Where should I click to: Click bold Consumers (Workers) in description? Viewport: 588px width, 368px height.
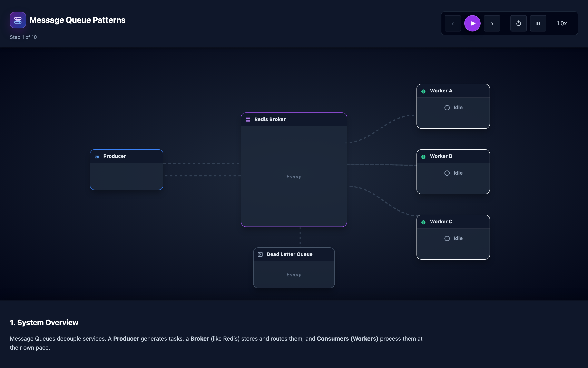click(x=347, y=339)
